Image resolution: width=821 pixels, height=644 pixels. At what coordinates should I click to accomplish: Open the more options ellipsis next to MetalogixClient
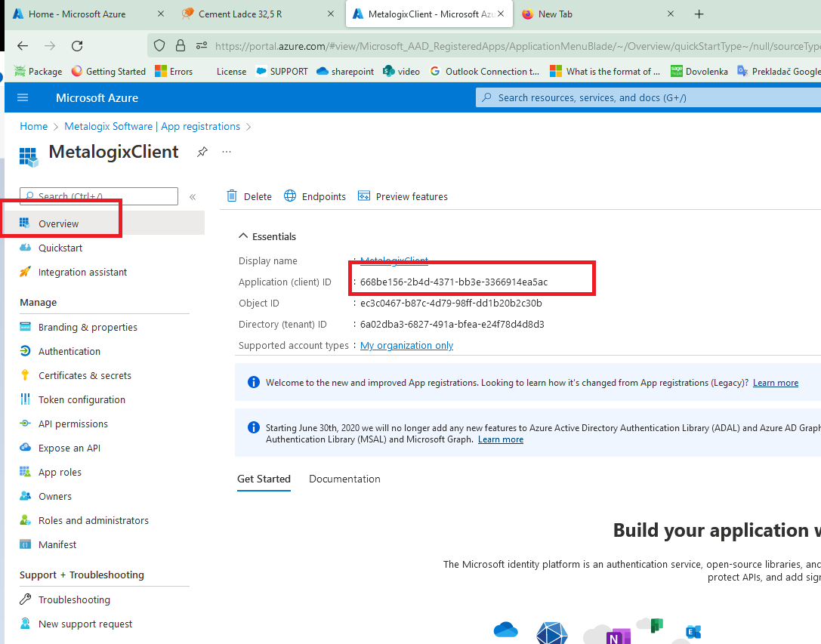click(226, 152)
